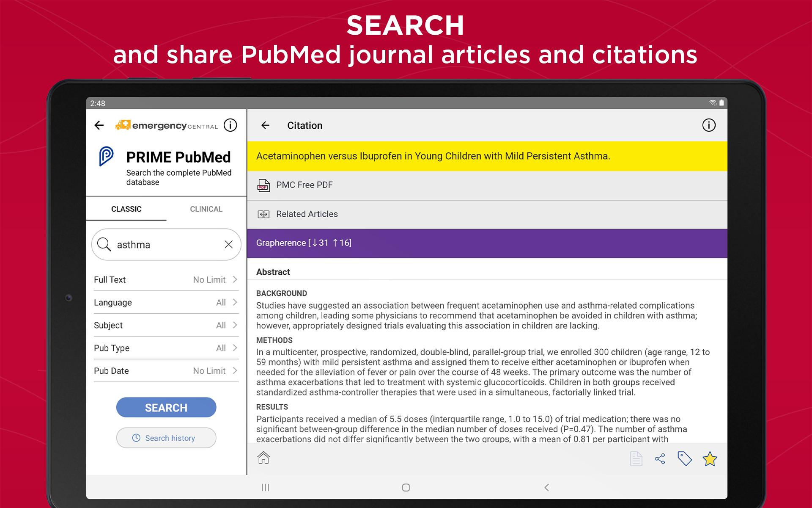Clear the asthma search text with X
The height and width of the screenshot is (508, 812).
point(228,244)
